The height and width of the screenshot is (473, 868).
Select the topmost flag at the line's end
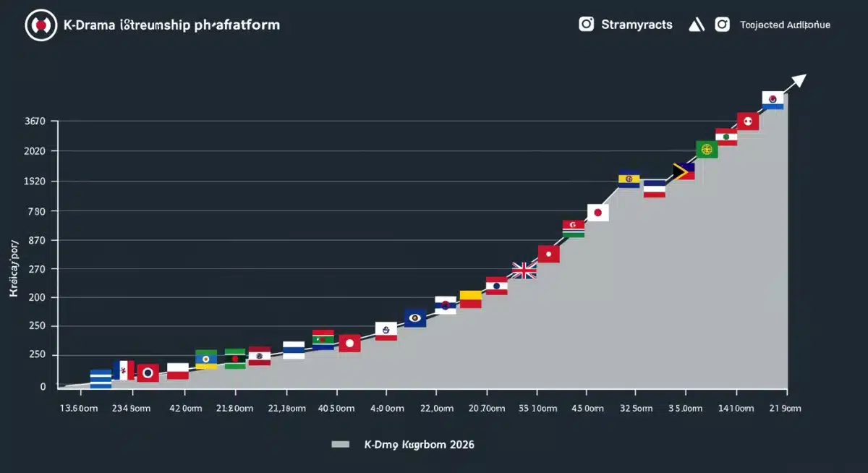coord(773,100)
